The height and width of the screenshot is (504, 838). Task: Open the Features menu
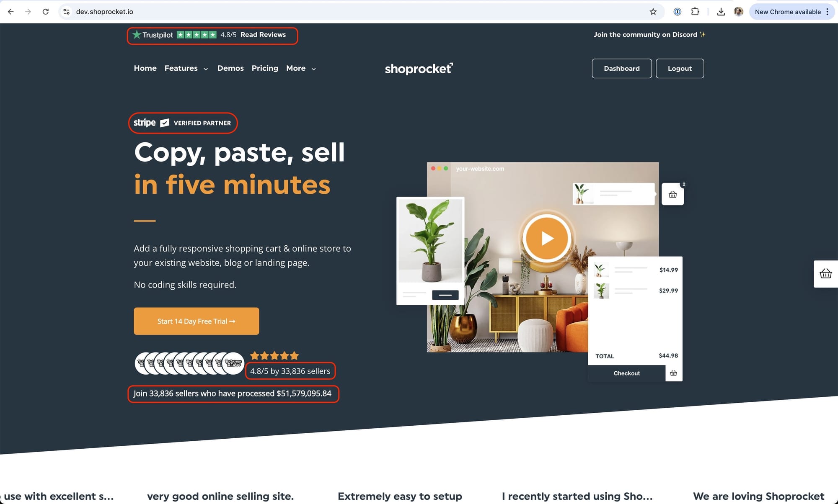click(181, 68)
